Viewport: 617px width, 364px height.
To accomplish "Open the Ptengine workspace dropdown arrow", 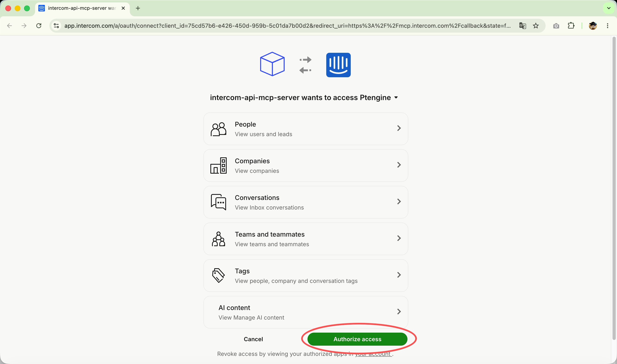I will click(x=396, y=98).
